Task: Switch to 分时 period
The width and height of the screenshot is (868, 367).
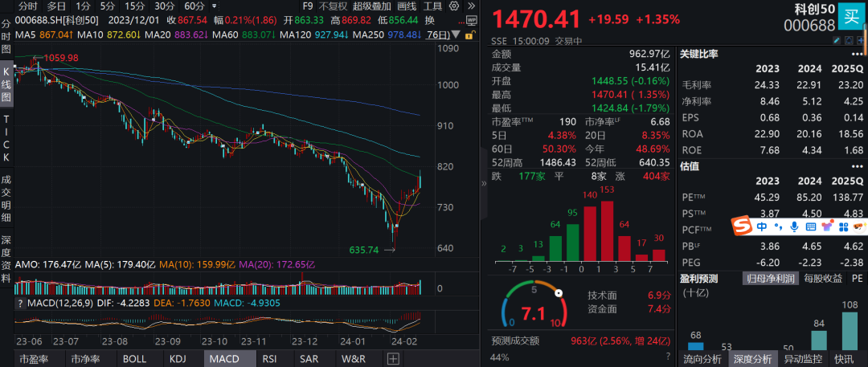Action: [x=27, y=6]
